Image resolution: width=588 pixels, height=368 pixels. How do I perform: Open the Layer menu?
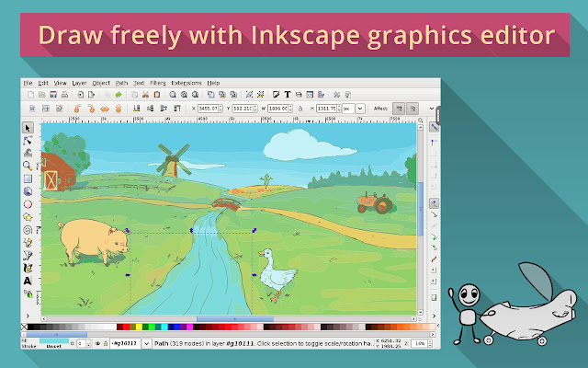[79, 83]
